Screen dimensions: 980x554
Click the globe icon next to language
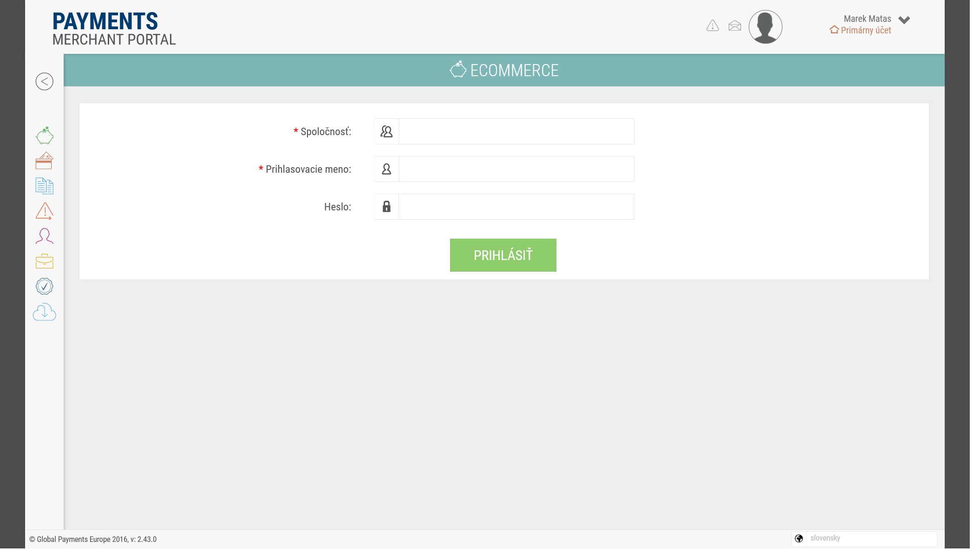pos(799,539)
